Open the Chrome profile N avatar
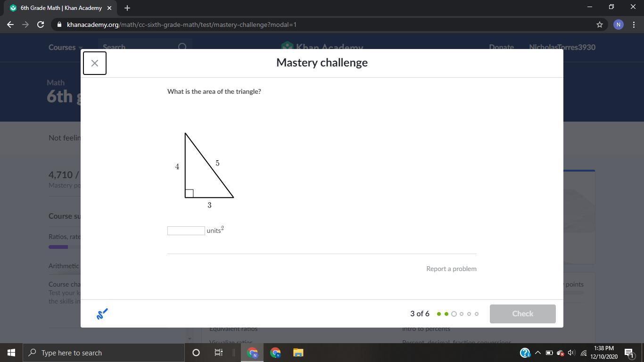 (619, 25)
